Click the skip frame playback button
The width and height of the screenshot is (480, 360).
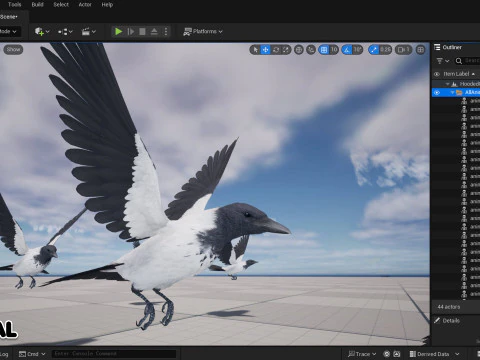coord(131,31)
